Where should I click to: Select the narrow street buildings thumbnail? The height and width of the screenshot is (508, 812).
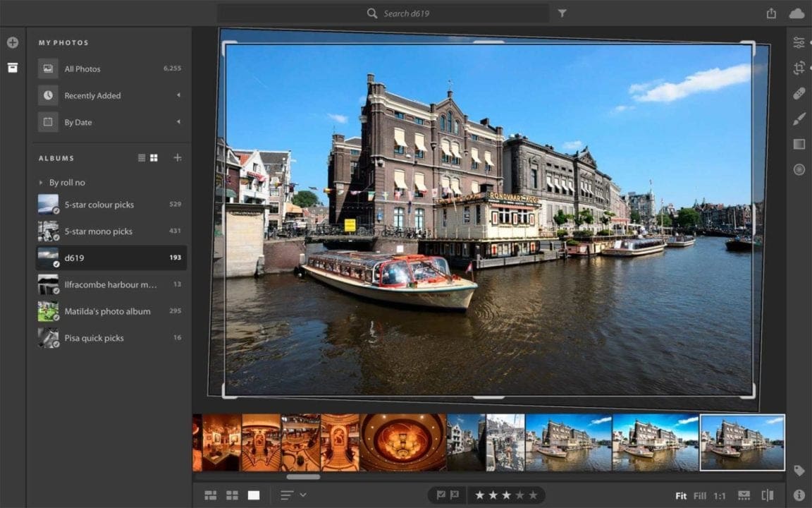[466, 442]
